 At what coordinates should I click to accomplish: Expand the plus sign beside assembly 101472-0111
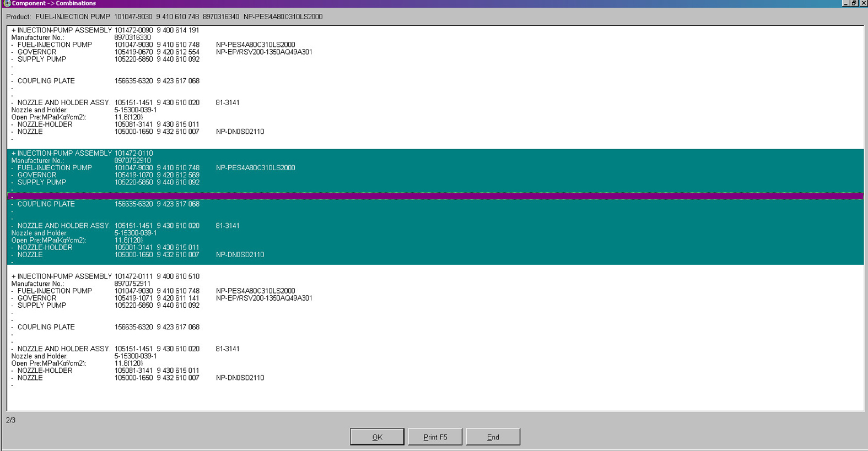(13, 276)
